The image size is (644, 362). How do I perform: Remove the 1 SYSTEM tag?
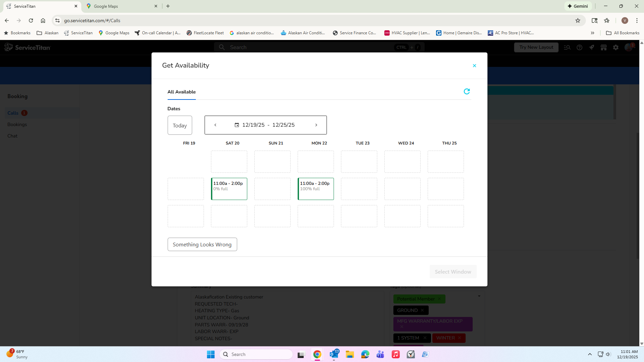[x=425, y=338]
